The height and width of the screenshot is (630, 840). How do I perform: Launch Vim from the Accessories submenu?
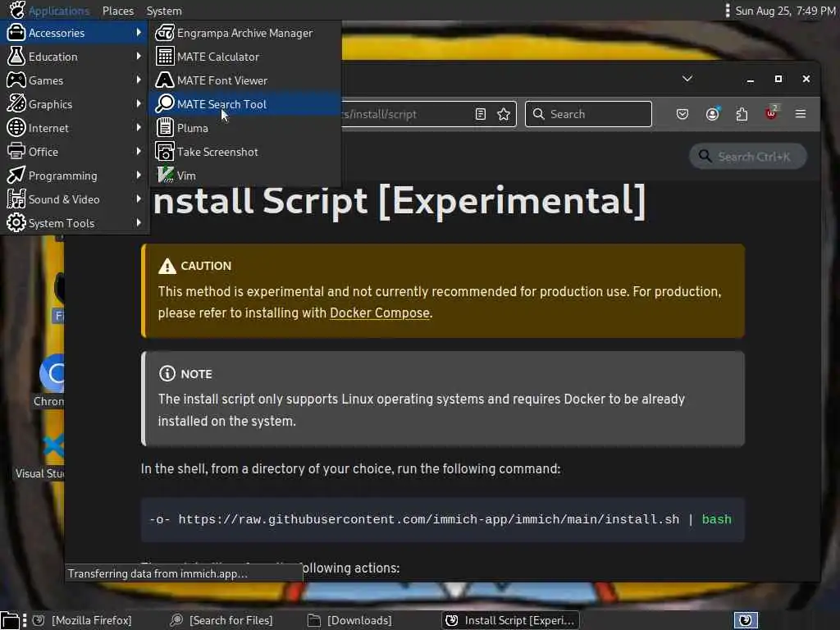click(x=245, y=176)
